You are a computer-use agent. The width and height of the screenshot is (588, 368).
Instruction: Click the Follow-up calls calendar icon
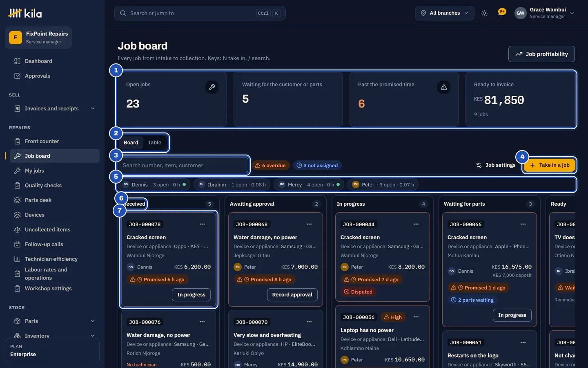(x=17, y=245)
